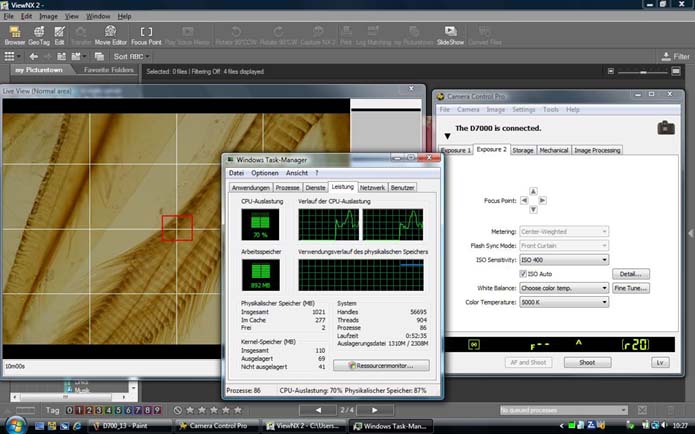Click the camera icon in Camera Control Pro
The image size is (695, 434).
click(666, 128)
